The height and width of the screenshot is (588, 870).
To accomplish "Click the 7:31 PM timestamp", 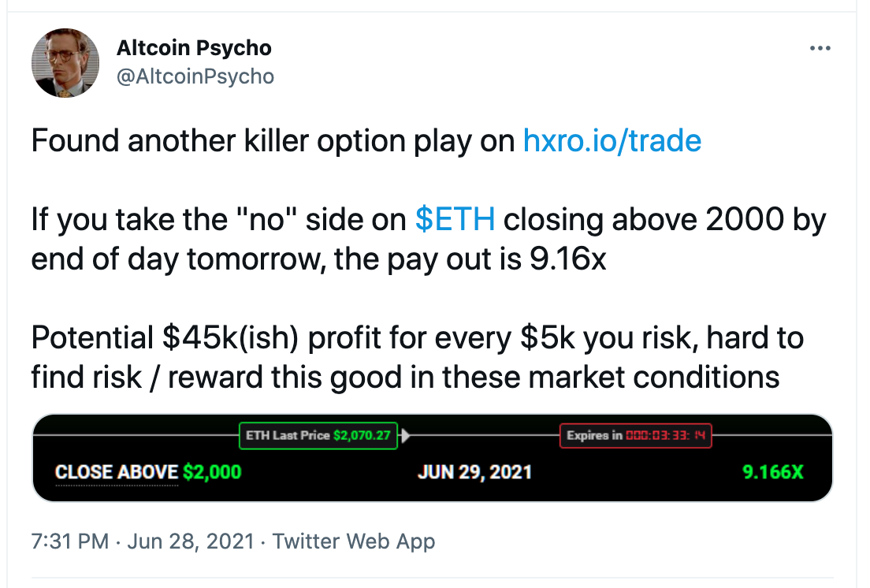I will pos(69,541).
